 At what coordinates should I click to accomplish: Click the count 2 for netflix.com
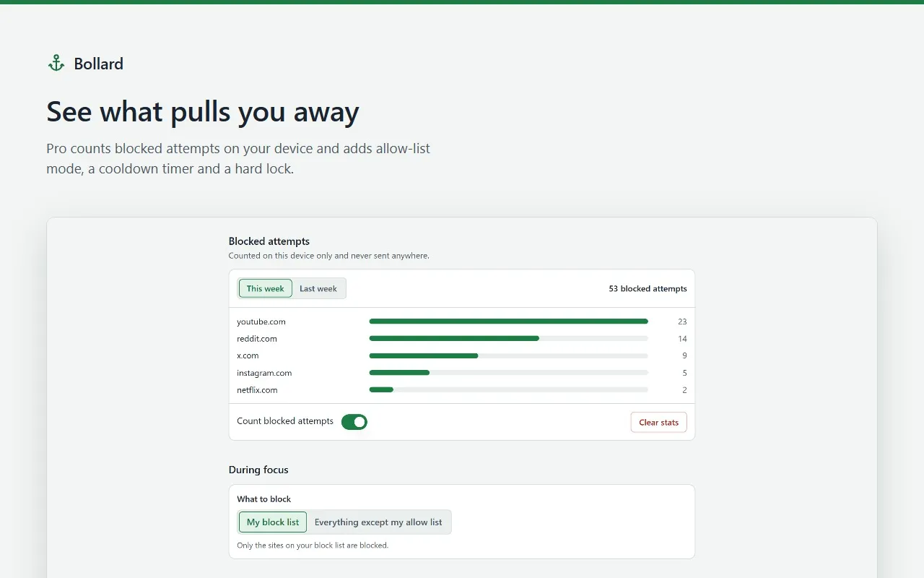[x=684, y=389]
